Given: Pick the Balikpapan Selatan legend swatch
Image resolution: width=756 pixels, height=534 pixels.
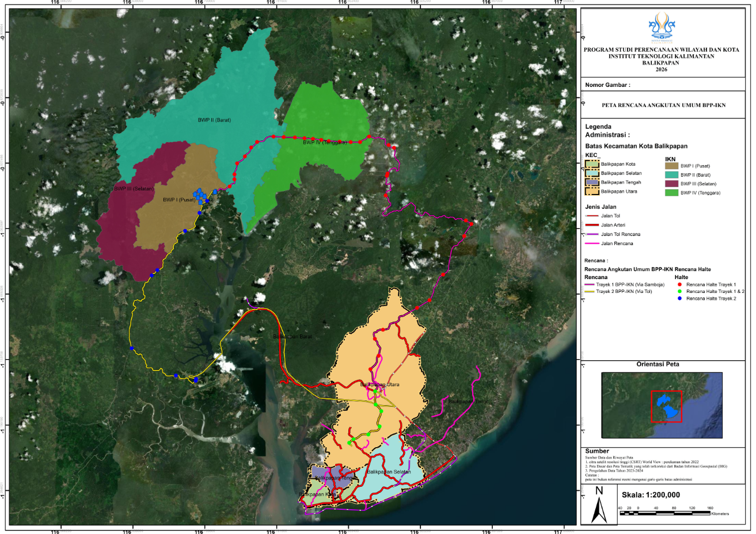Looking at the screenshot, I should [591, 173].
